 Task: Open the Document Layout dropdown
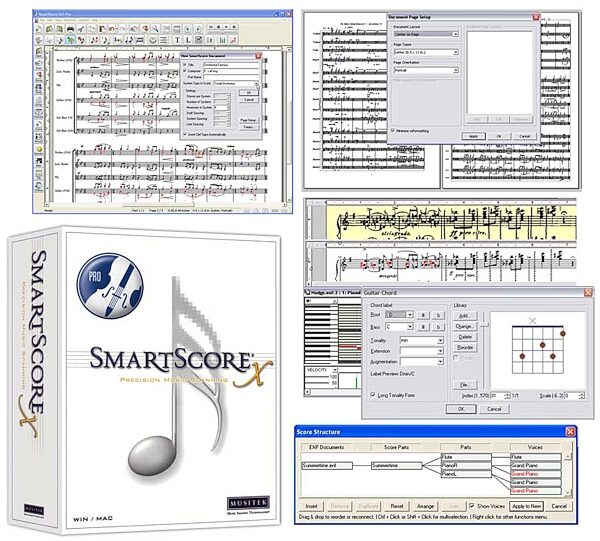(x=455, y=34)
